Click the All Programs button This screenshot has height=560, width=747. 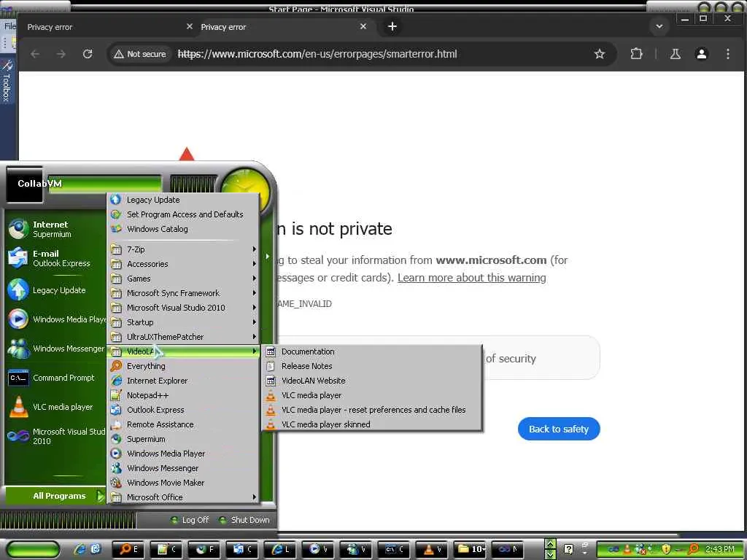(55, 496)
